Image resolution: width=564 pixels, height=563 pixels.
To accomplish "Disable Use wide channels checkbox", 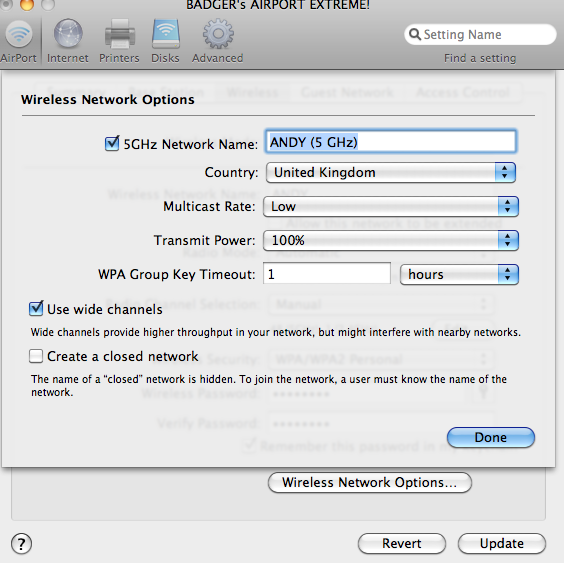I will [36, 309].
